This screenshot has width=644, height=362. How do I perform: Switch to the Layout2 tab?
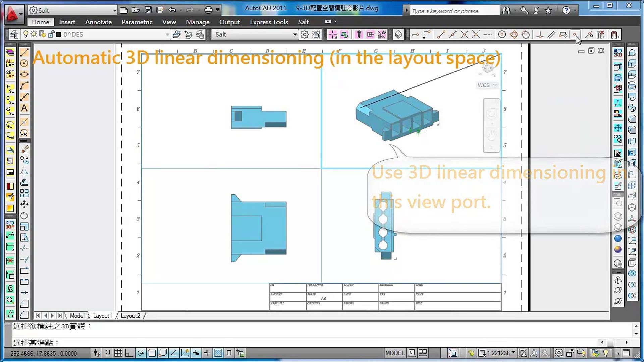point(130,316)
